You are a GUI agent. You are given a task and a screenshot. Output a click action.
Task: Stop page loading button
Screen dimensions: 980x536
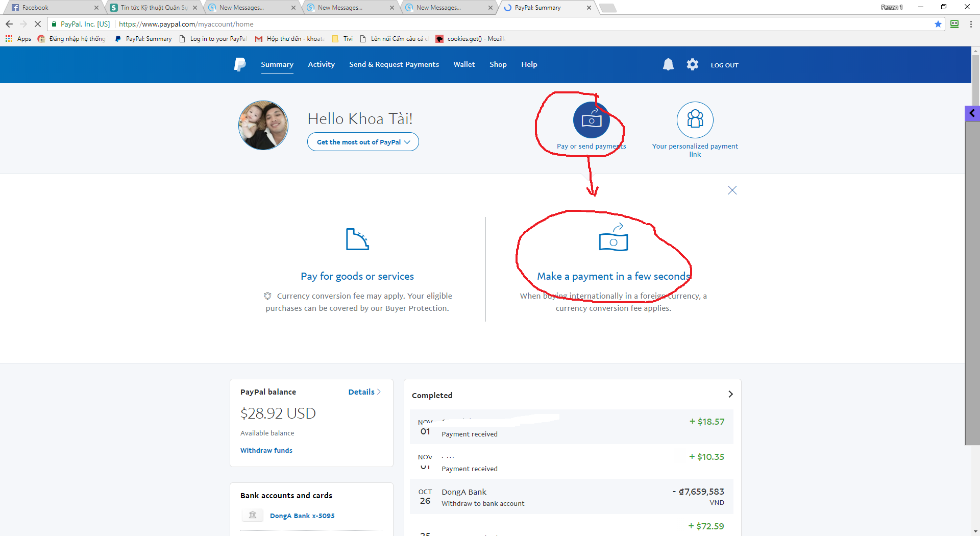[x=37, y=24]
